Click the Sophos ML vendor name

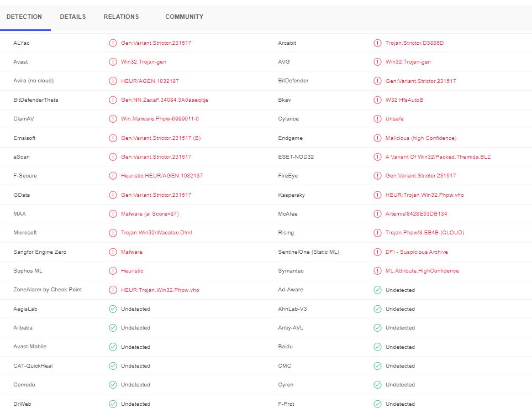point(28,271)
